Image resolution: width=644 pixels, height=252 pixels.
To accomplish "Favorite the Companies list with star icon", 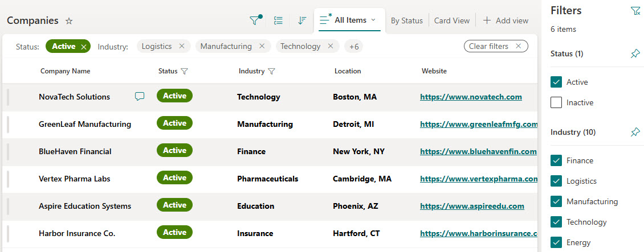I will point(69,21).
